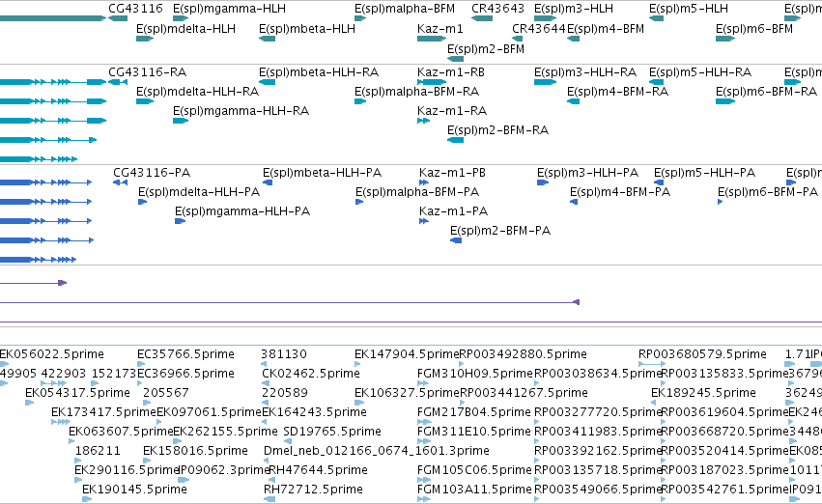Click the Kaz-m1-RA transcript label
The image size is (822, 504).
452,111
